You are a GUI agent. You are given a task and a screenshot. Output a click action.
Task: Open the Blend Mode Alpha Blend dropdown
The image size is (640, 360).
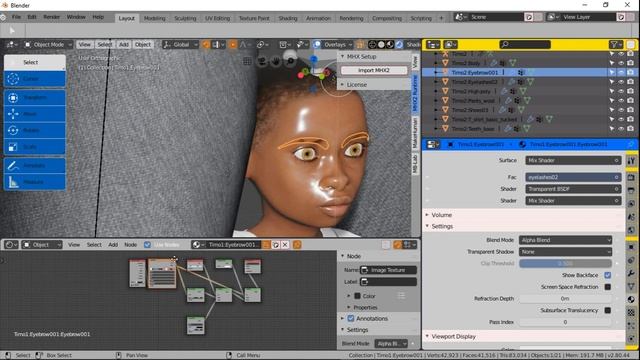pyautogui.click(x=565, y=240)
